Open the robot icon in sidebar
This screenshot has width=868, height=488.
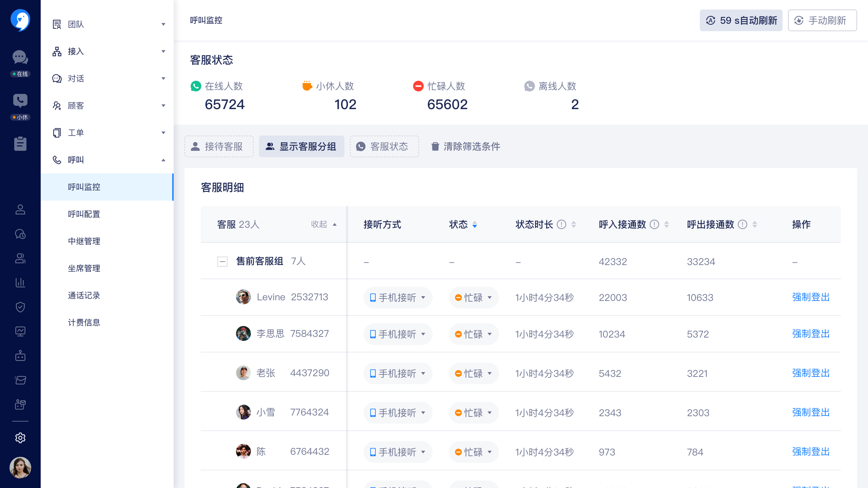(20, 355)
